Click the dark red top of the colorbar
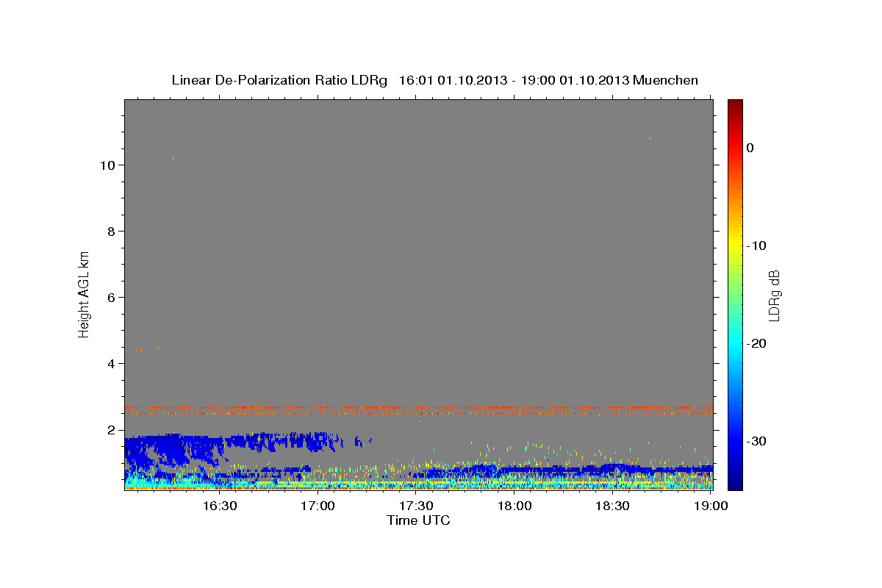Screen dimensions: 882x588 tap(735, 104)
